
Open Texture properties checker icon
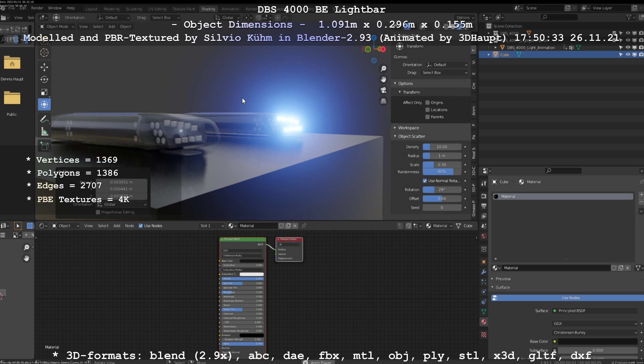click(x=484, y=335)
